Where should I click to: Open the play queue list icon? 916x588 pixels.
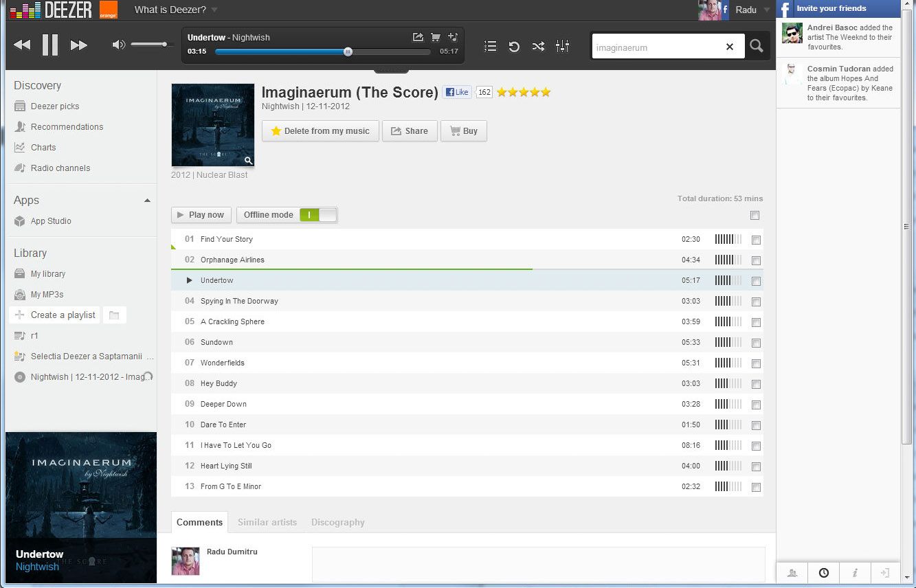point(490,46)
